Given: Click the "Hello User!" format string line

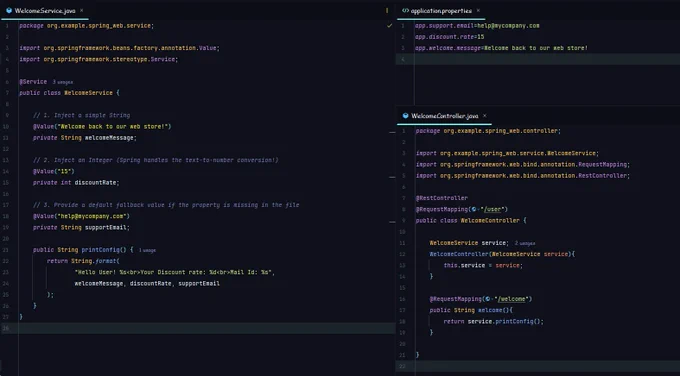Looking at the screenshot, I should pos(175,272).
